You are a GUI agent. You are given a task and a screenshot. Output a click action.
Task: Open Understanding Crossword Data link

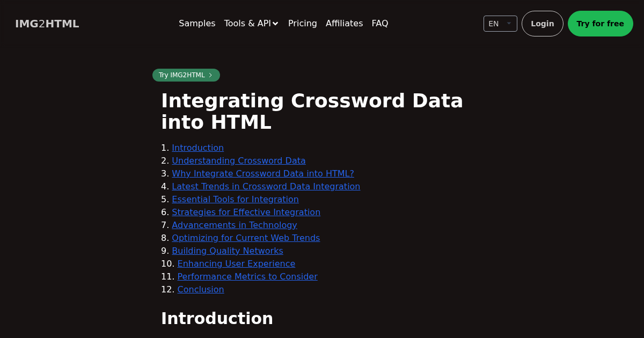pos(239,161)
